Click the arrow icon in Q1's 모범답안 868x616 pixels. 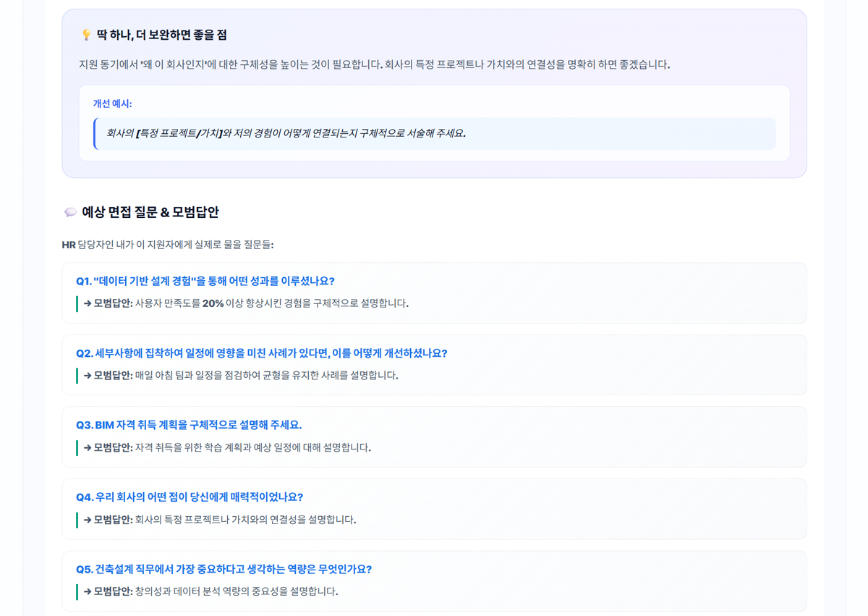[x=87, y=303]
